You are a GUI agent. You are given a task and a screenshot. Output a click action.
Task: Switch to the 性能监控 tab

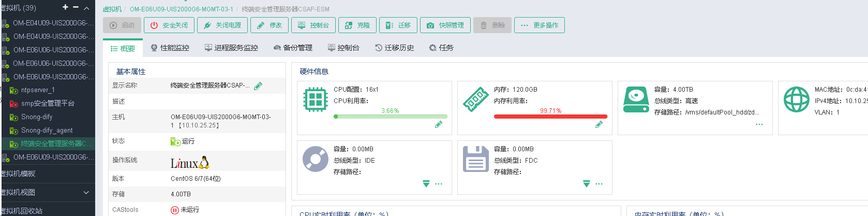coord(170,48)
